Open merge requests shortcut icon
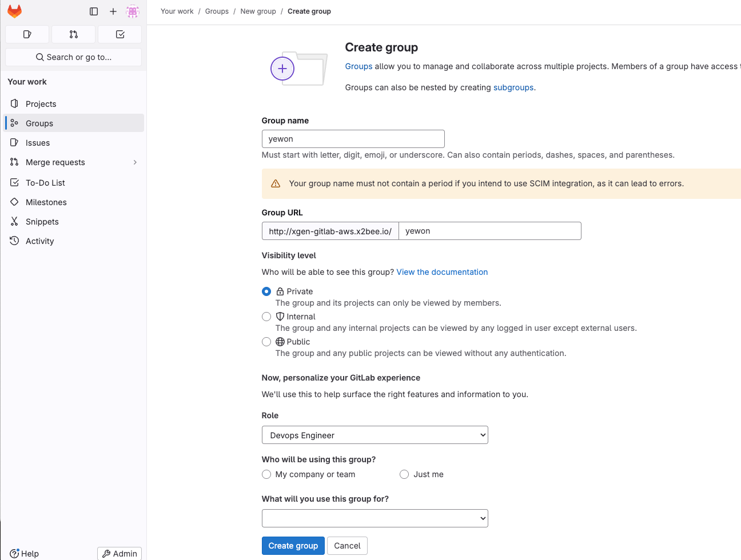Screen dimensions: 741x560 tap(74, 34)
